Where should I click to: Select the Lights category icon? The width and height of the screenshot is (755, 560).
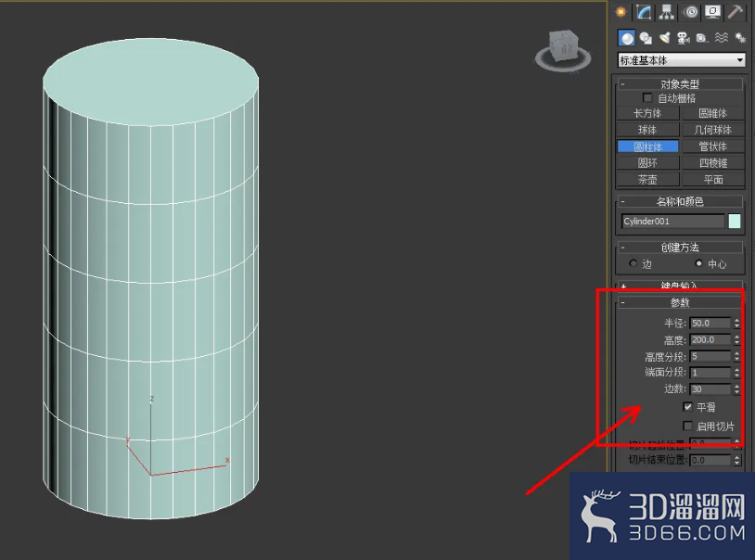[x=664, y=38]
